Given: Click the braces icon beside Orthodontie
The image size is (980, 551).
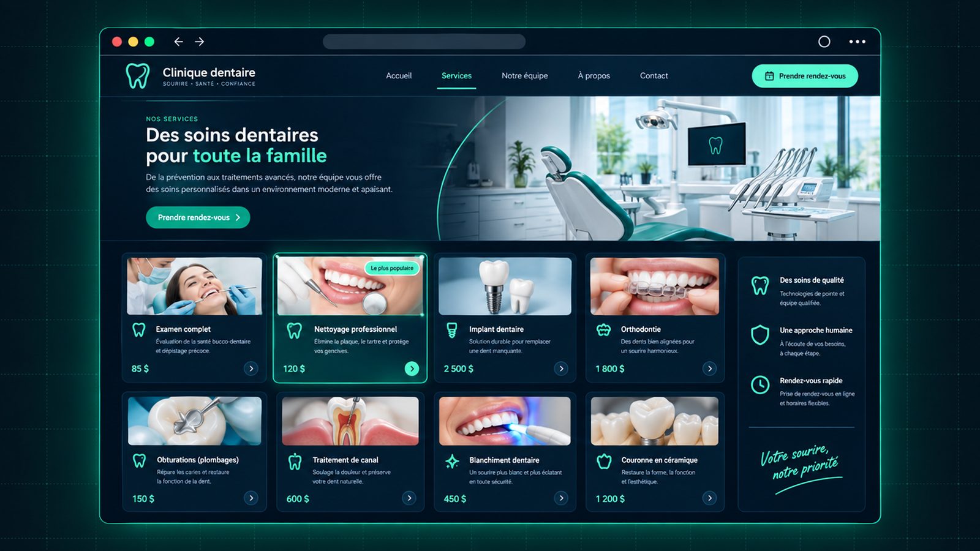Looking at the screenshot, I should pos(604,330).
